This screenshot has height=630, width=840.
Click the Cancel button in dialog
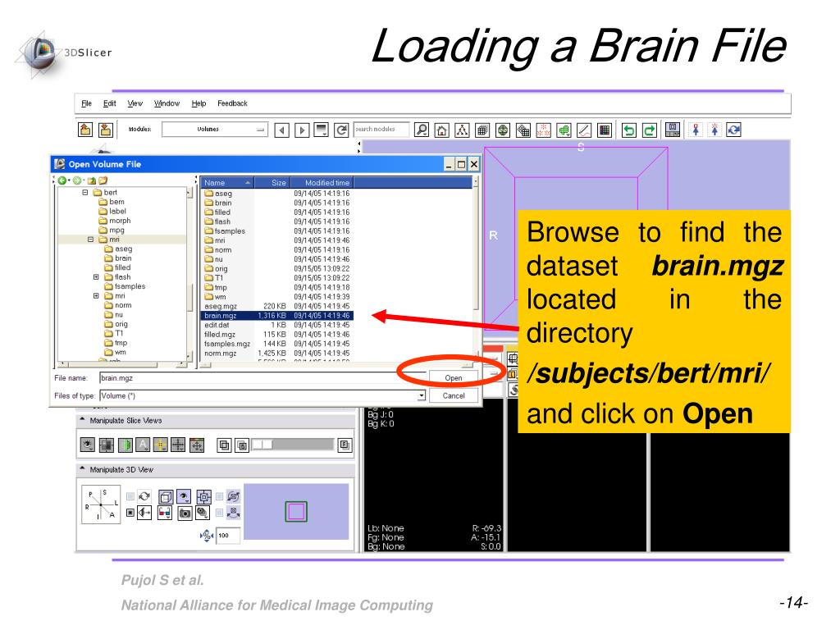tap(453, 396)
